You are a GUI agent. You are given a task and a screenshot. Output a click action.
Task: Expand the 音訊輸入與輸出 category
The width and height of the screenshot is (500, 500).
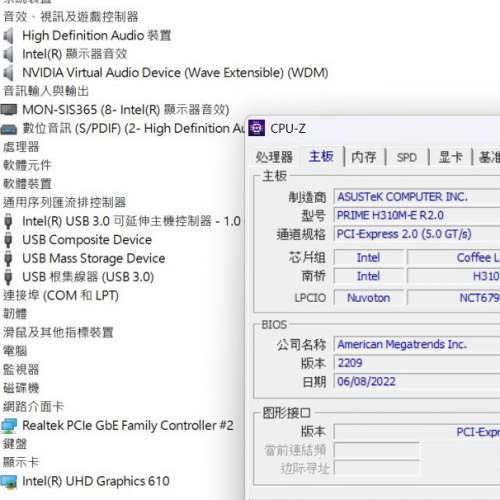pos(46,91)
